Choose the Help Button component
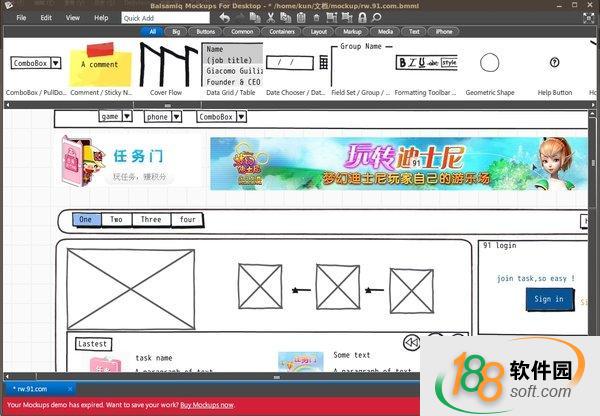 555,63
